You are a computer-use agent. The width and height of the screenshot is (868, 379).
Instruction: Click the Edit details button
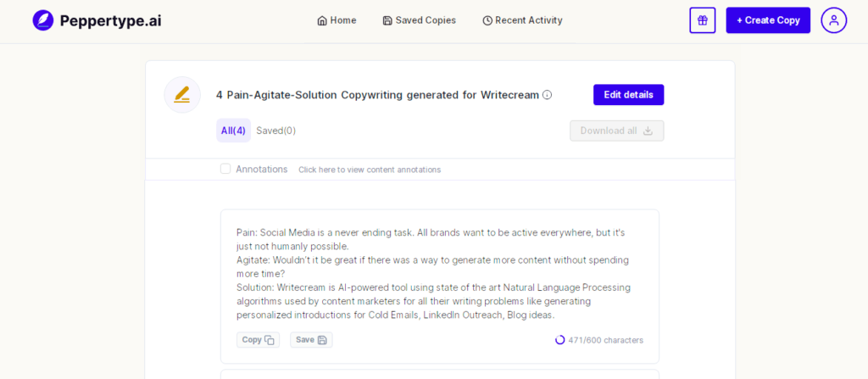point(628,95)
